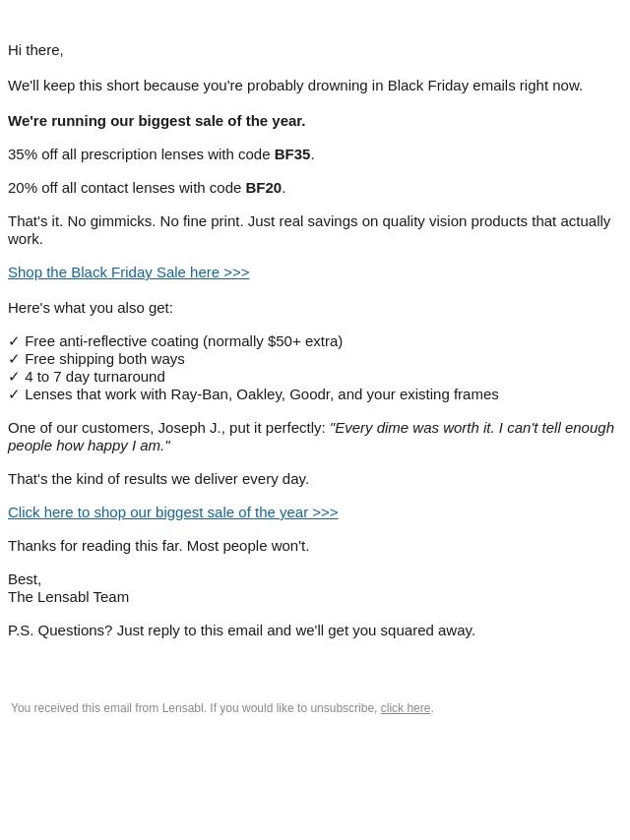This screenshot has width=630, height=840.
Task: Click the checkmark beside "Free anti-reflective coating"
Action: click(14, 341)
